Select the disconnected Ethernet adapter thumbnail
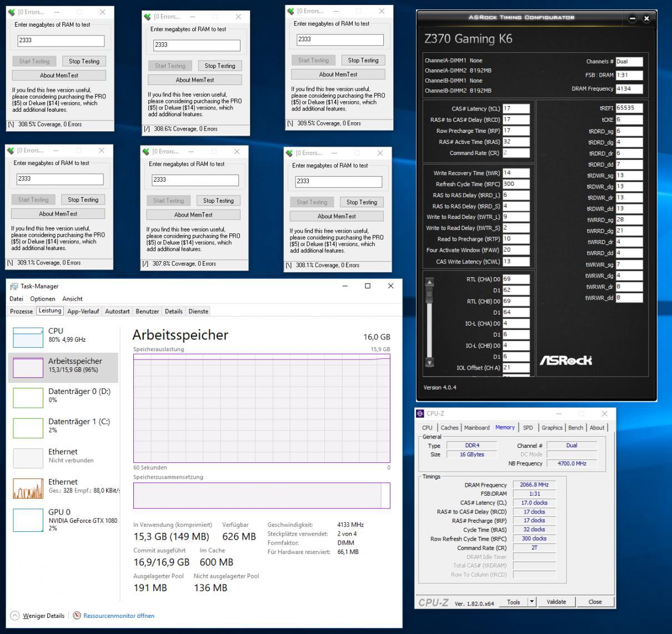Viewport: 672px width, 634px height. [x=28, y=458]
